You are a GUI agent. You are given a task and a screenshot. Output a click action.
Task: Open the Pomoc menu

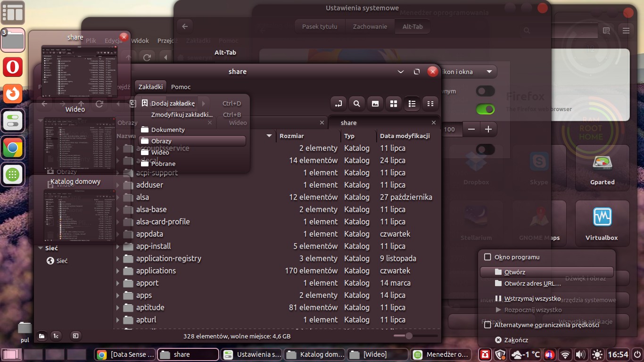tap(181, 87)
